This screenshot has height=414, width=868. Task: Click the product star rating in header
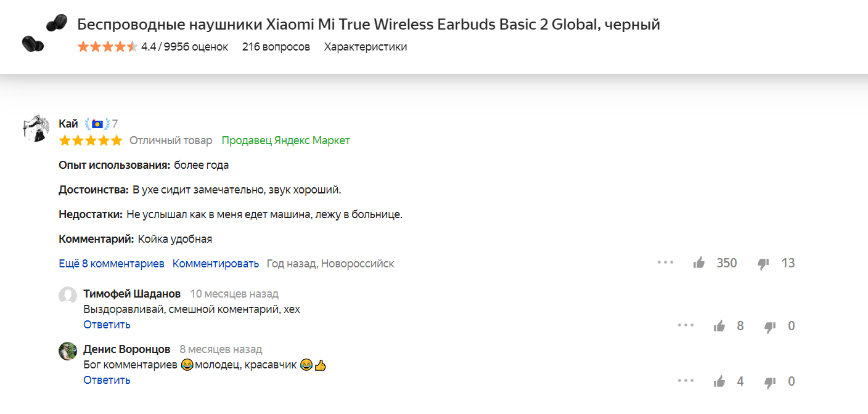[107, 47]
